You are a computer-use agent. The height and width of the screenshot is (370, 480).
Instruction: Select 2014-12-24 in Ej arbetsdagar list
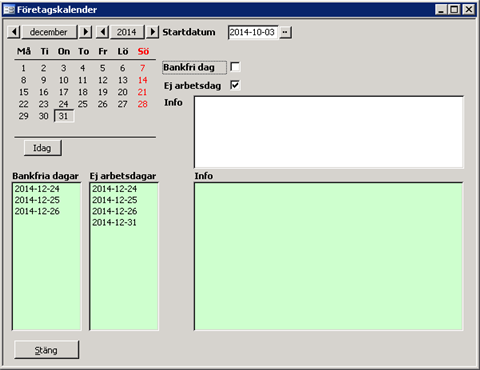pyautogui.click(x=114, y=189)
